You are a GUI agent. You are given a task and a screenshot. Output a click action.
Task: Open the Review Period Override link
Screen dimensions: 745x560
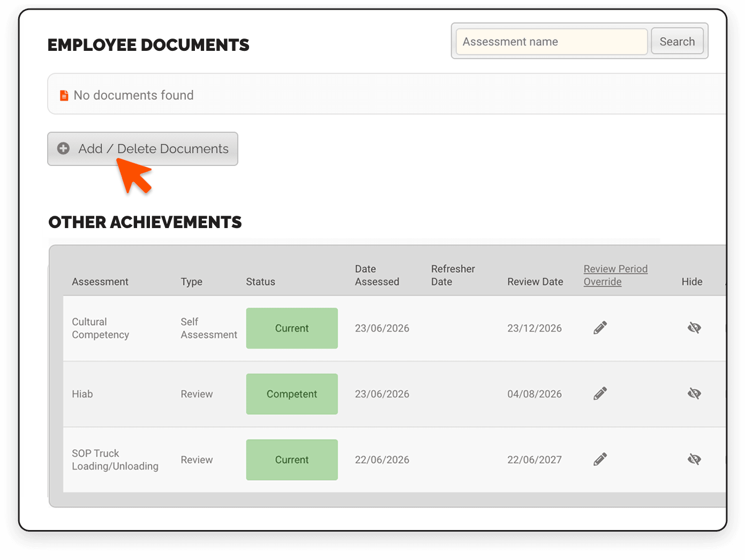pos(615,275)
